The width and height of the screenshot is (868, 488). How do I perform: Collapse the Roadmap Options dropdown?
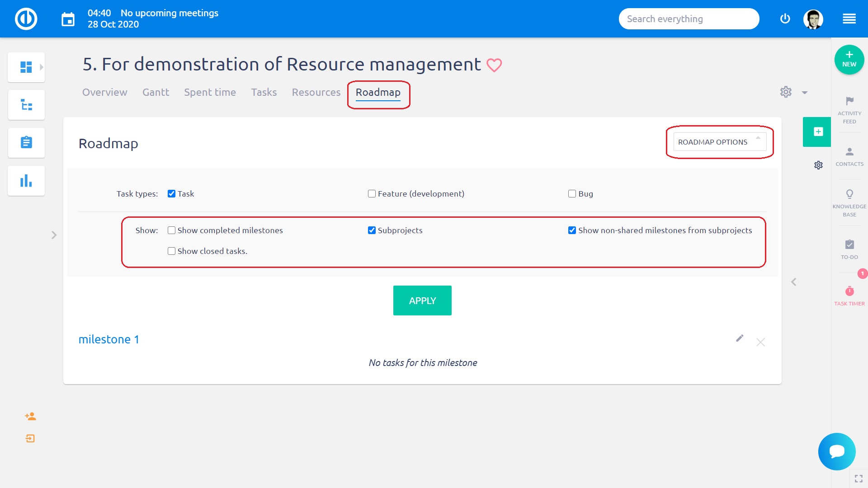[x=719, y=142]
